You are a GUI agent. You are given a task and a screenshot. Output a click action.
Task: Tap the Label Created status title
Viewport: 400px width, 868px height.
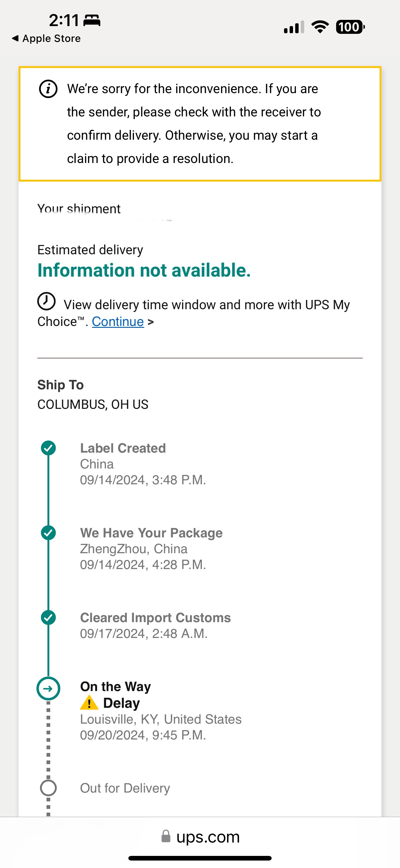[123, 448]
